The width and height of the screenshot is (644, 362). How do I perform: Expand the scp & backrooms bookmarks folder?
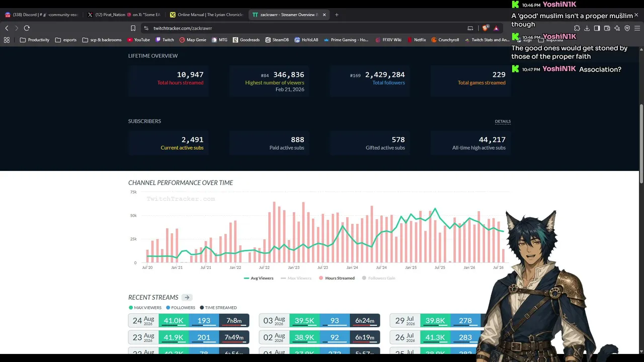click(102, 40)
